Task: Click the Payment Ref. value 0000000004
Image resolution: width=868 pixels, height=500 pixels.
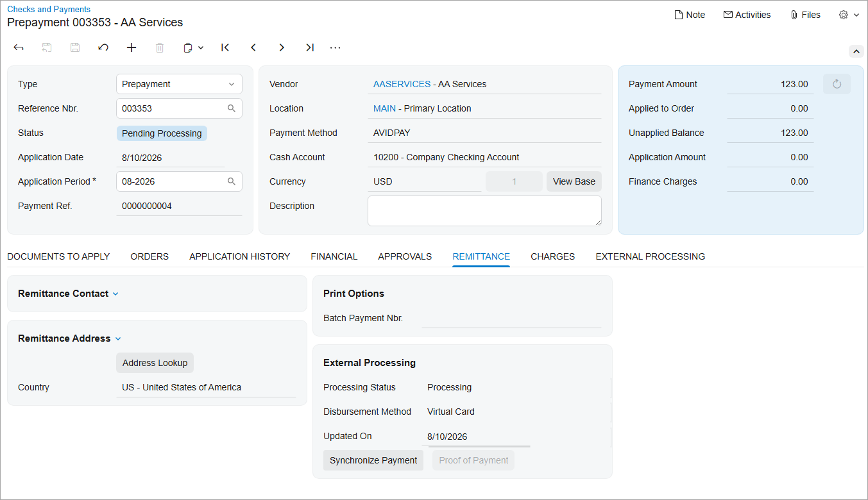Action: point(147,206)
